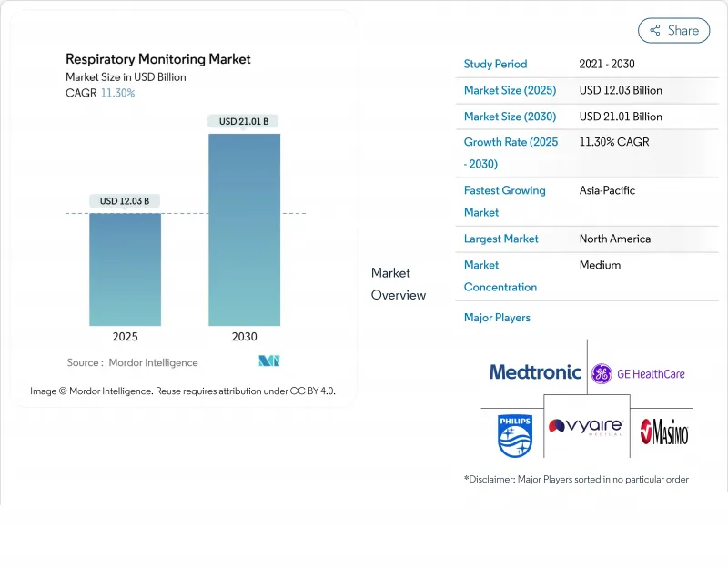Click the Largest Market row label
This screenshot has height=569, width=728.
click(500, 239)
